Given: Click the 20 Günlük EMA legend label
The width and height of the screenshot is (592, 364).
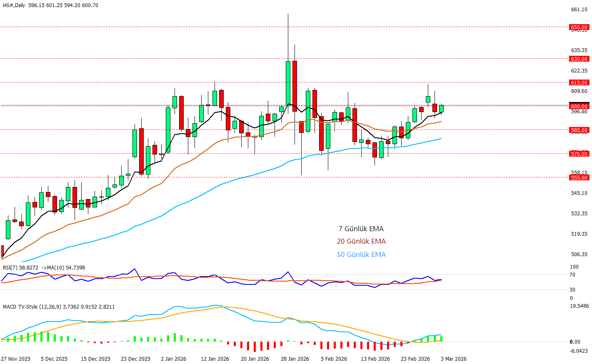Looking at the screenshot, I should click(361, 241).
